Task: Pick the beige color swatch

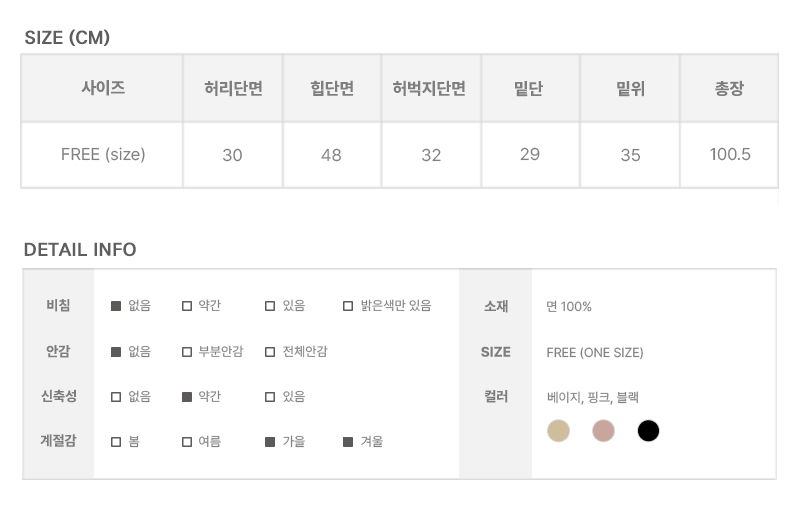Action: coord(558,431)
